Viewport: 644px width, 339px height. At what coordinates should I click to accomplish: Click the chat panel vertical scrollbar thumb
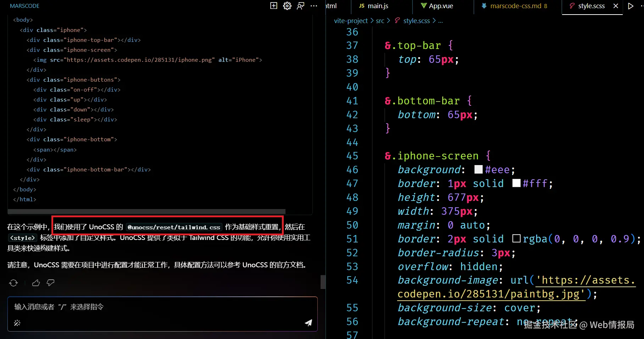click(323, 282)
